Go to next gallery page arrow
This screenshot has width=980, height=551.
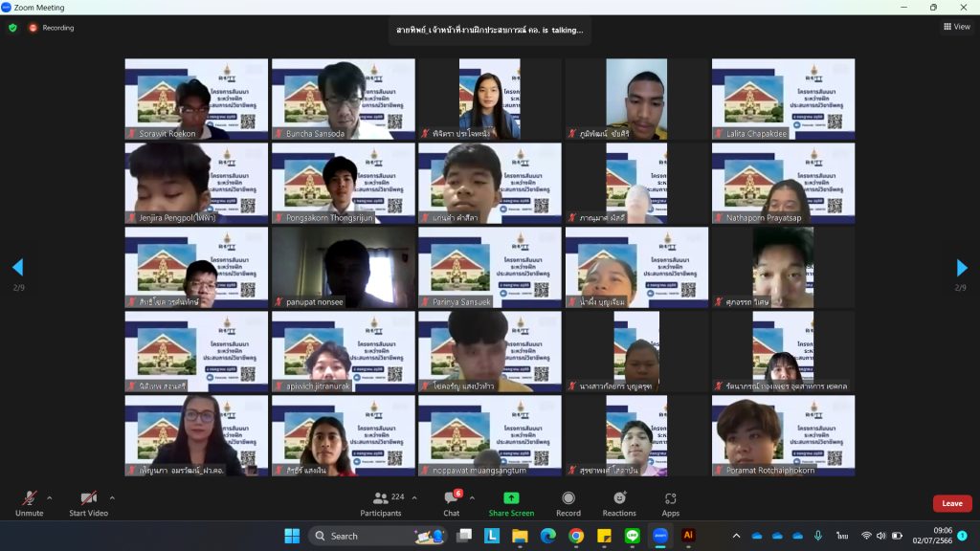962,268
